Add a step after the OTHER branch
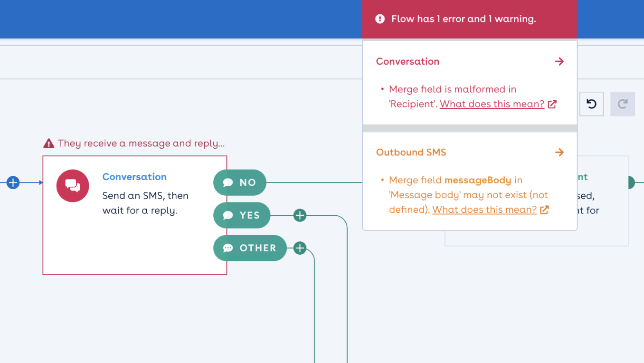Image resolution: width=644 pixels, height=363 pixels. pyautogui.click(x=300, y=248)
